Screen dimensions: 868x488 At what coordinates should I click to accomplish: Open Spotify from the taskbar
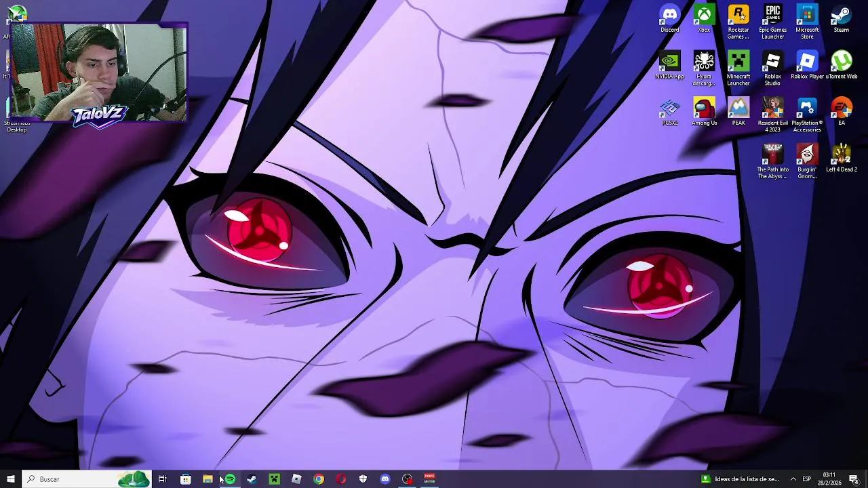pos(230,479)
